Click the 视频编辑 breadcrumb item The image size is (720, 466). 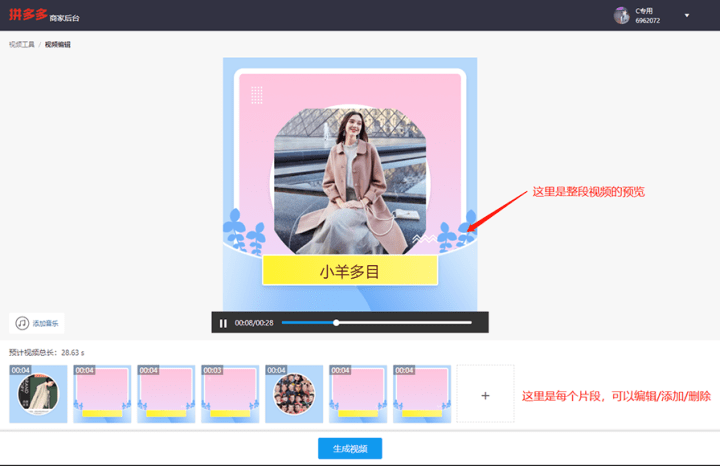point(57,45)
